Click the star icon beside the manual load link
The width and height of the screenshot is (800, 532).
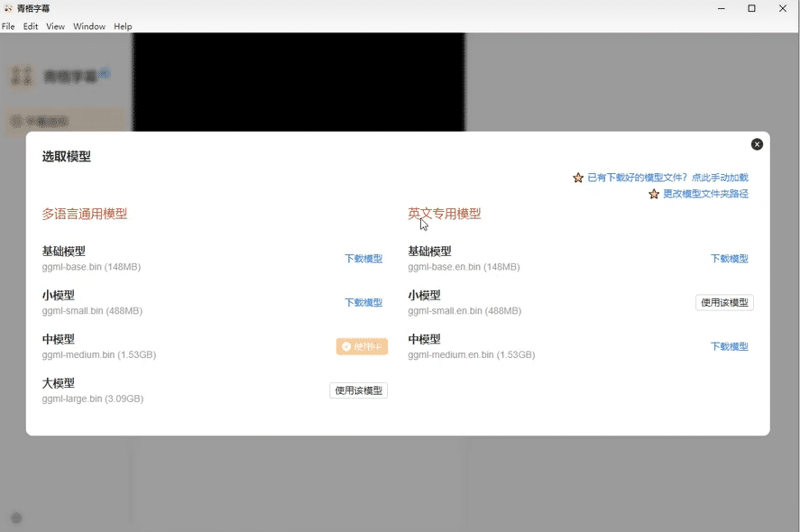tap(578, 178)
